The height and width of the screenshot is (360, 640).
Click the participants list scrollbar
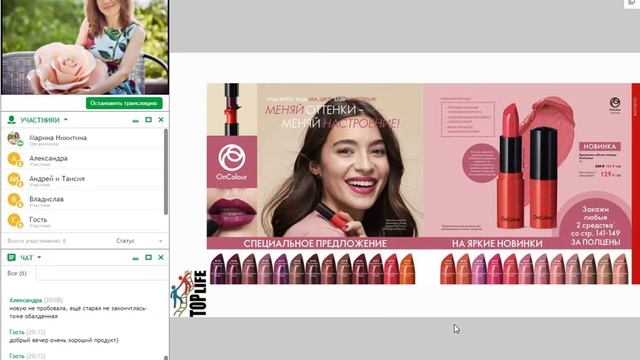[166, 171]
